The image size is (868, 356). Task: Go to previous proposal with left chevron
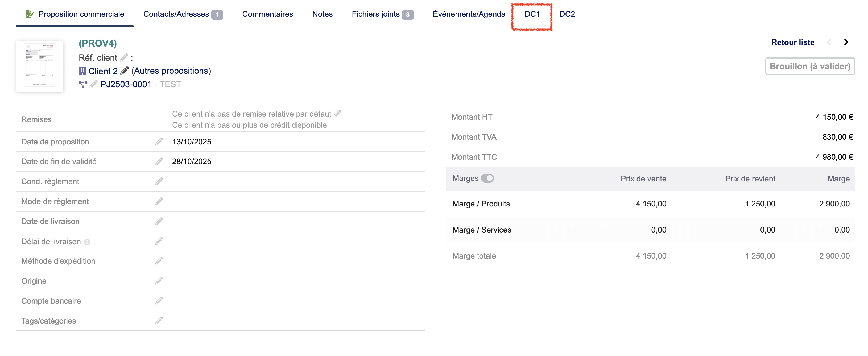pos(829,42)
